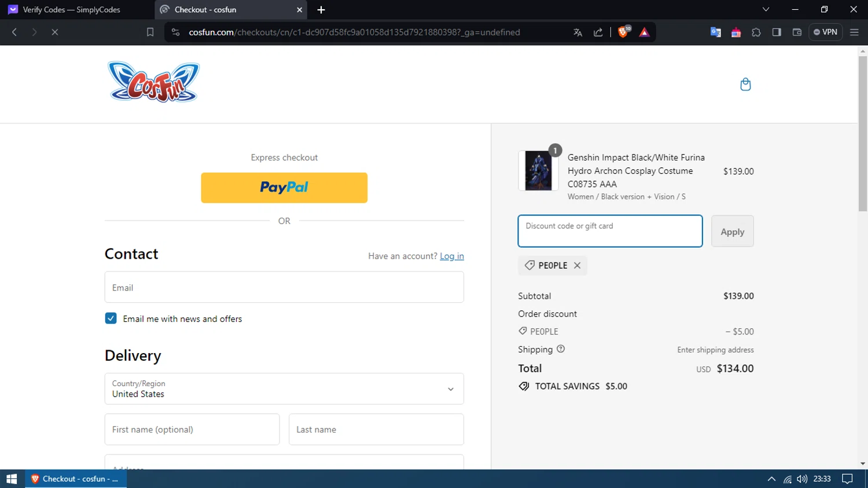Screen dimensions: 868x488
Task: Open the Brave Wallet icon
Action: (797, 32)
